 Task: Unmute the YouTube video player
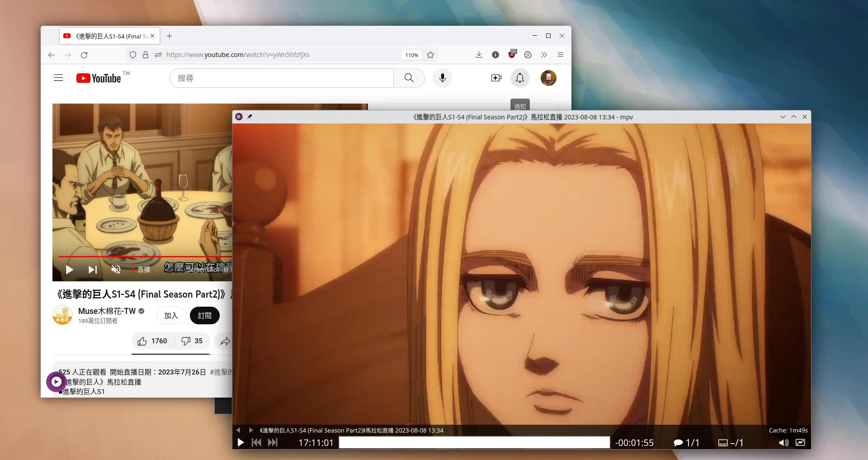pos(116,270)
